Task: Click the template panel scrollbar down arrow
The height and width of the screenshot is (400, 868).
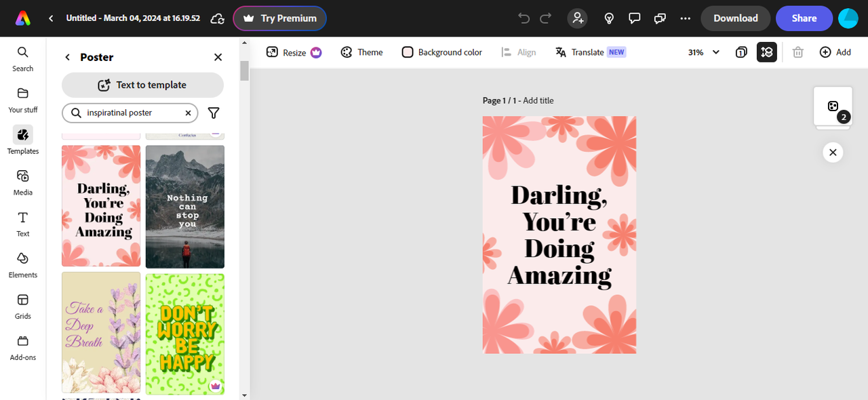Action: pyautogui.click(x=244, y=395)
